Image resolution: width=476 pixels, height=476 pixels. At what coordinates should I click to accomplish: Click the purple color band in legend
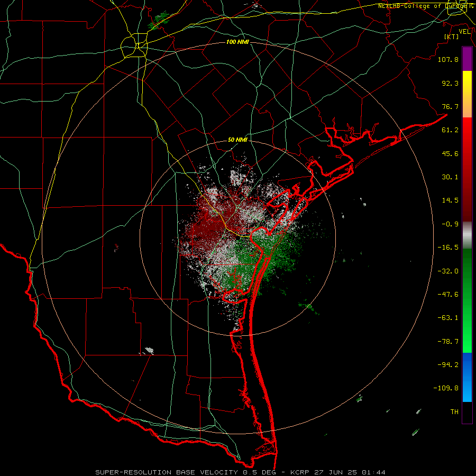tap(467, 59)
